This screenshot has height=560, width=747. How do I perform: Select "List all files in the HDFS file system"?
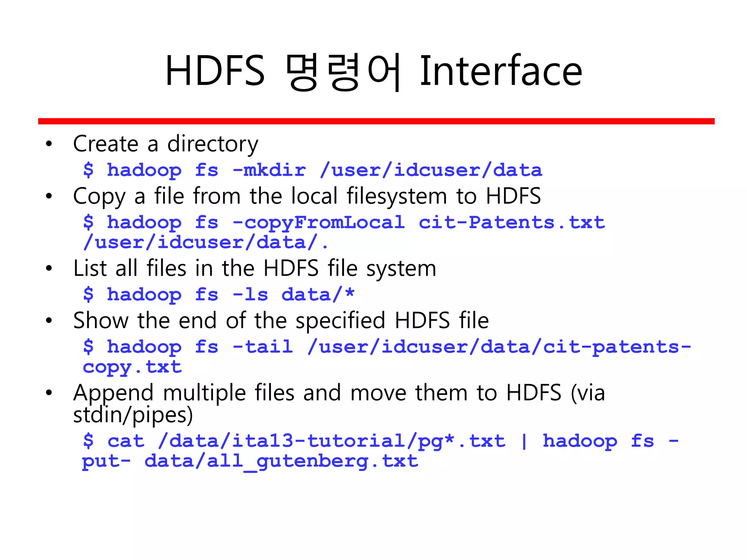tap(255, 268)
